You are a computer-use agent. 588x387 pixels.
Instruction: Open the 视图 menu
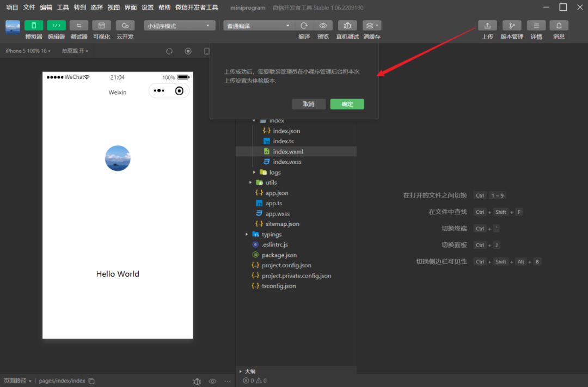coord(114,8)
